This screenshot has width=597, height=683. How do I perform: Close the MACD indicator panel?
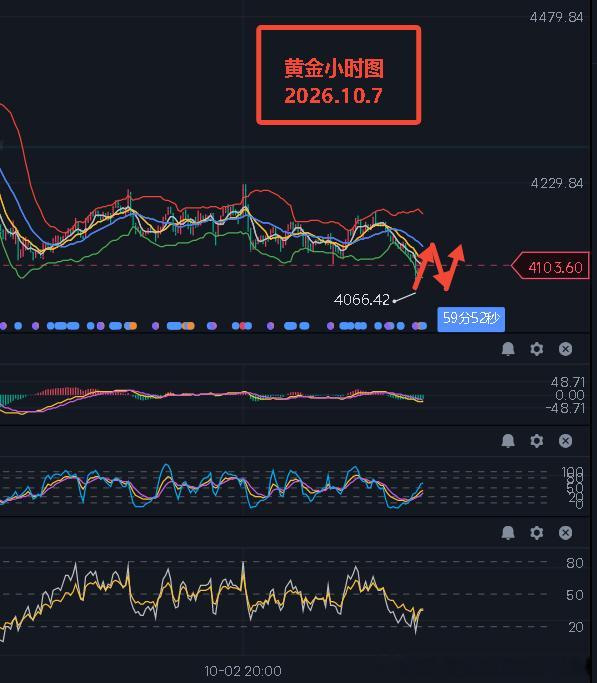(x=565, y=349)
